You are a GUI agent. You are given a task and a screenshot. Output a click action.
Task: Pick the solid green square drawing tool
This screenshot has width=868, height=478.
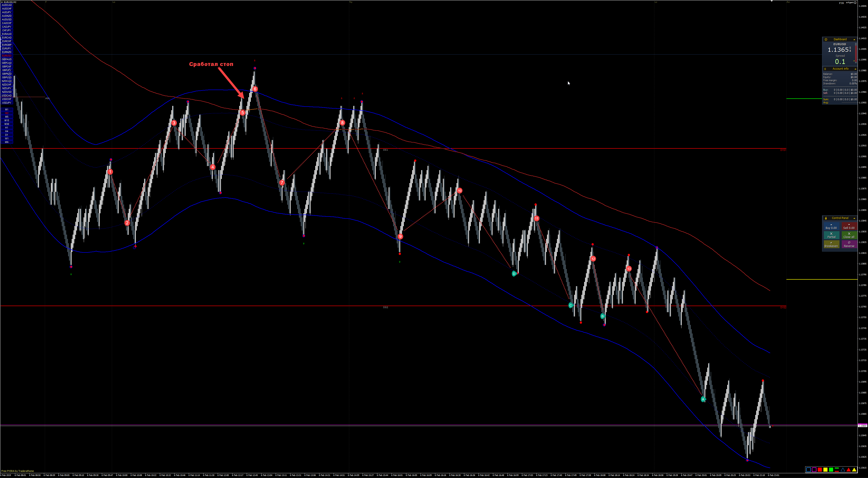point(831,470)
